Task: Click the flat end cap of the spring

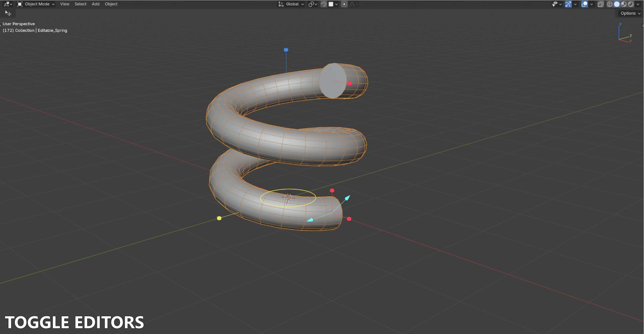Action: point(332,81)
